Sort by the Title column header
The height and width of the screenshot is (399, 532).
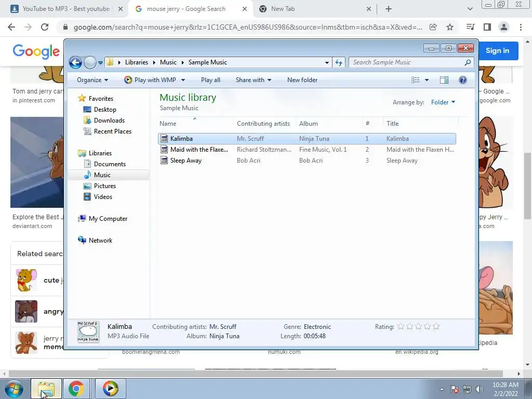click(420, 124)
